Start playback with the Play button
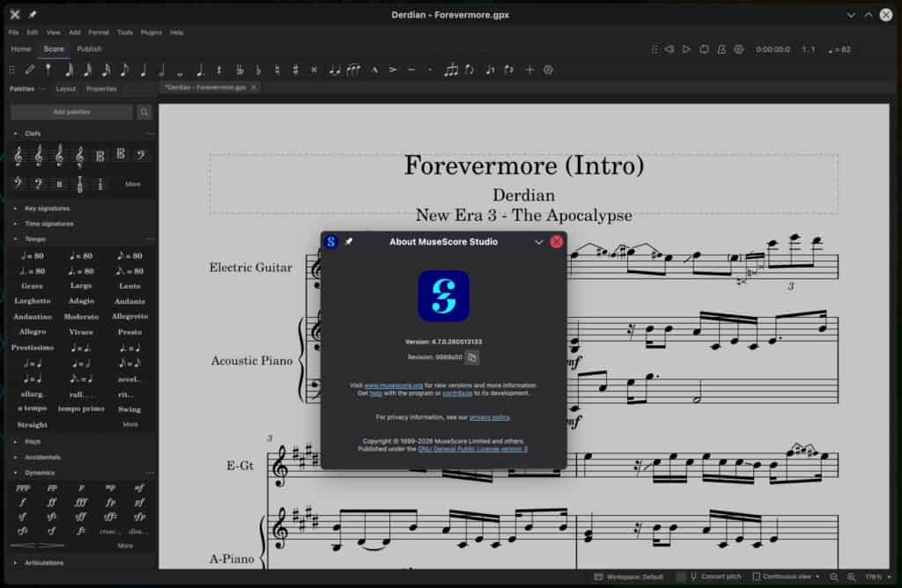Image resolution: width=902 pixels, height=588 pixels. tap(686, 49)
